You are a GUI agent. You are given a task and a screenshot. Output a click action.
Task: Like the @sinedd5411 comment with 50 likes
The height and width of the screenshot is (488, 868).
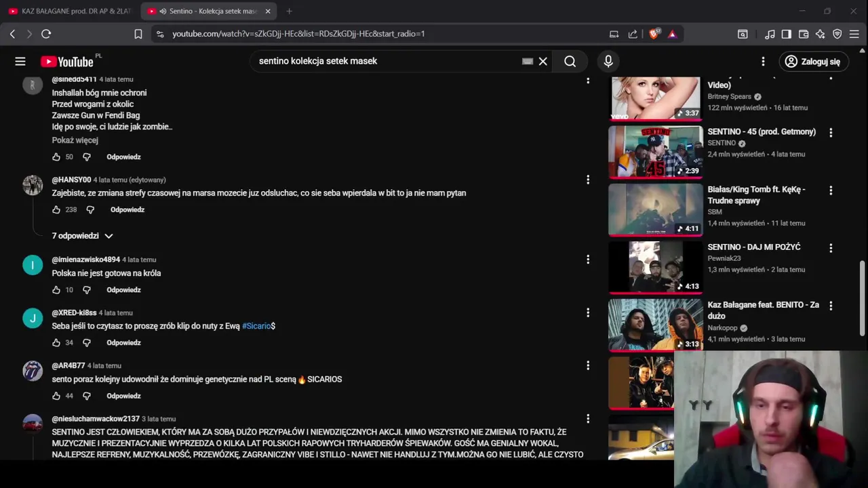(56, 157)
